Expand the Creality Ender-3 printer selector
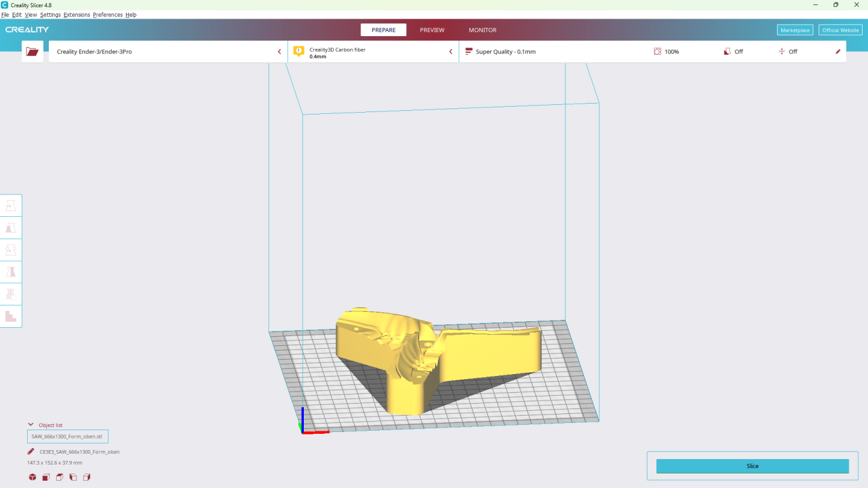This screenshot has height=488, width=868. tap(168, 52)
